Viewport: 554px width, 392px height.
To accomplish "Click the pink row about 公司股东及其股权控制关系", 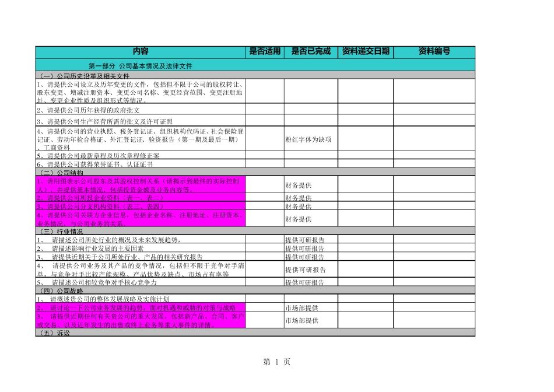I will (x=141, y=184).
